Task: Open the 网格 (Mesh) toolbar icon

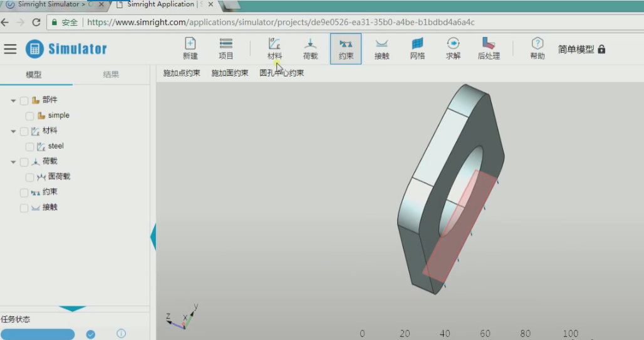Action: click(x=417, y=48)
